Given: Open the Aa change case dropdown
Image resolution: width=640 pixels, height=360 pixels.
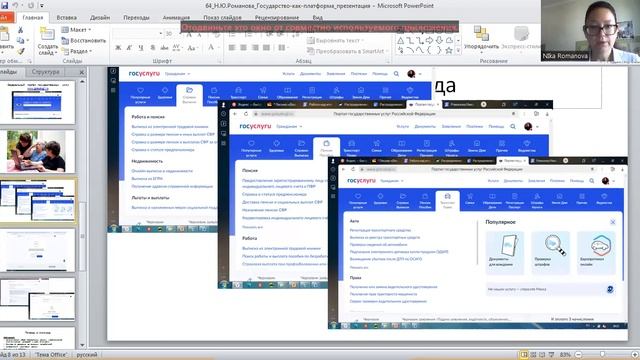Looking at the screenshot, I should pos(192,48).
